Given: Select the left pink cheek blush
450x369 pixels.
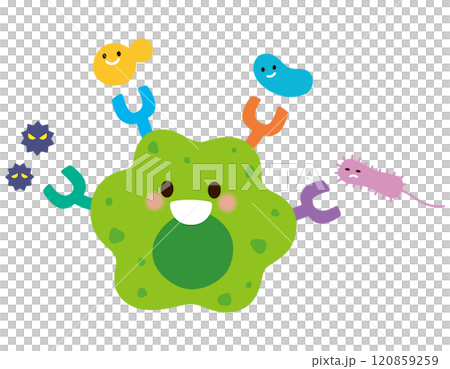Looking at the screenshot, I should 154,202.
